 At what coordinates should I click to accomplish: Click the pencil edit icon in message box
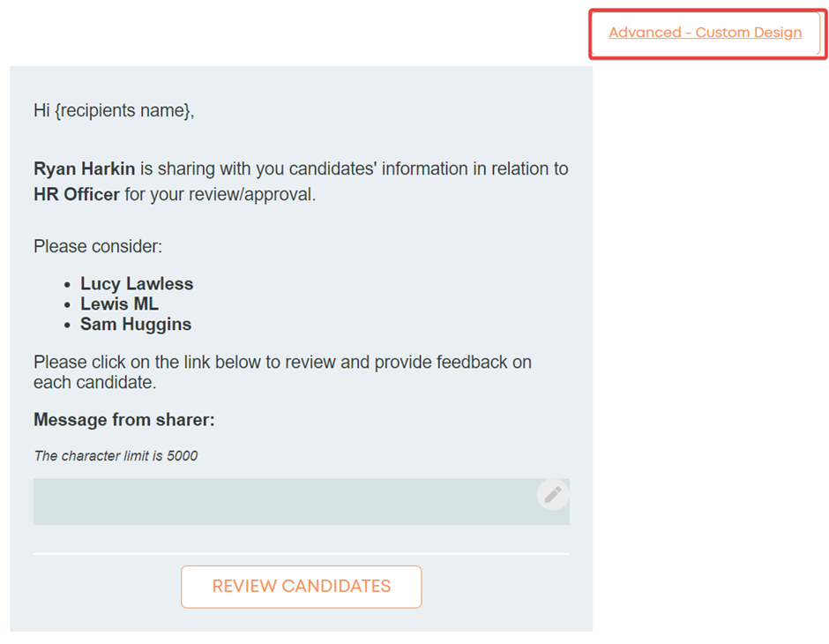552,495
